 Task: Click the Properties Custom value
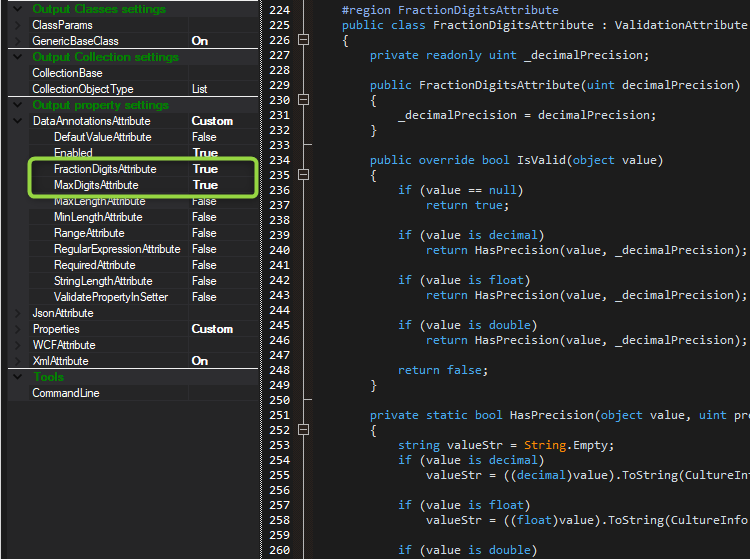tap(212, 329)
